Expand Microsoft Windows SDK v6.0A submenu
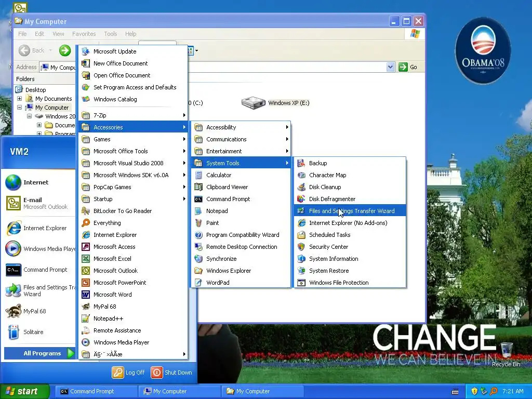This screenshot has width=532, height=399. click(133, 175)
